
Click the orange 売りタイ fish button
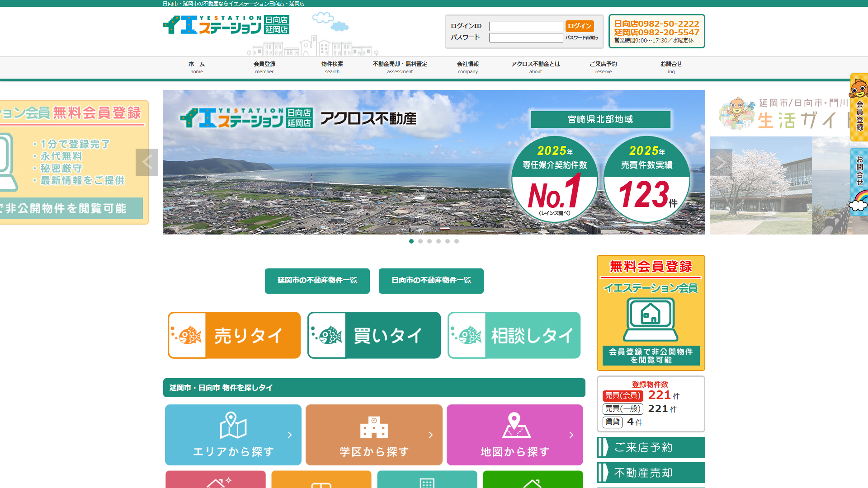(x=234, y=335)
